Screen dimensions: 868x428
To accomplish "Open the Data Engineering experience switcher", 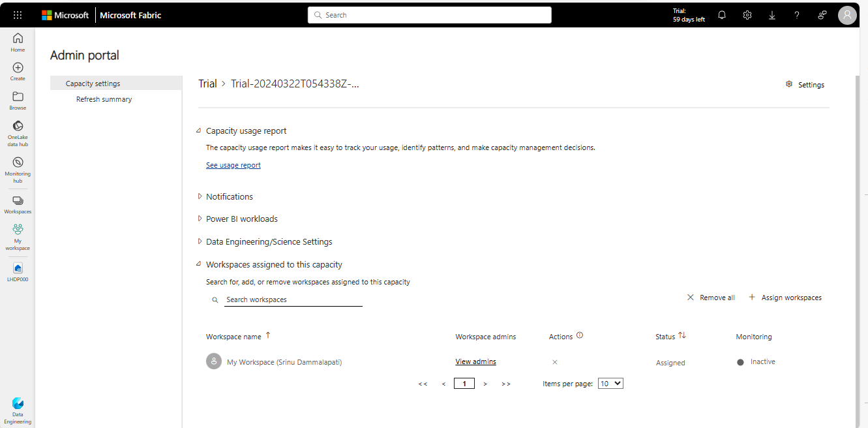I will pos(18,411).
